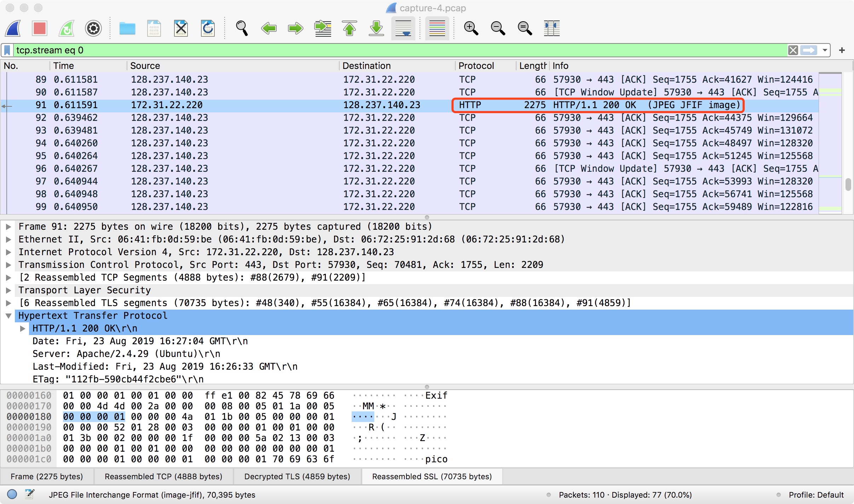The image size is (854, 504).
Task: Open expert information status circle
Action: coord(12,494)
